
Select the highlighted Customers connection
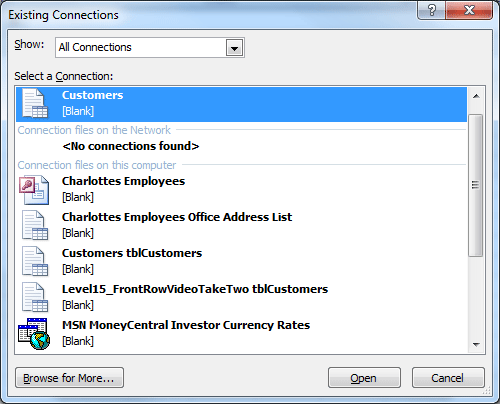[x=241, y=104]
